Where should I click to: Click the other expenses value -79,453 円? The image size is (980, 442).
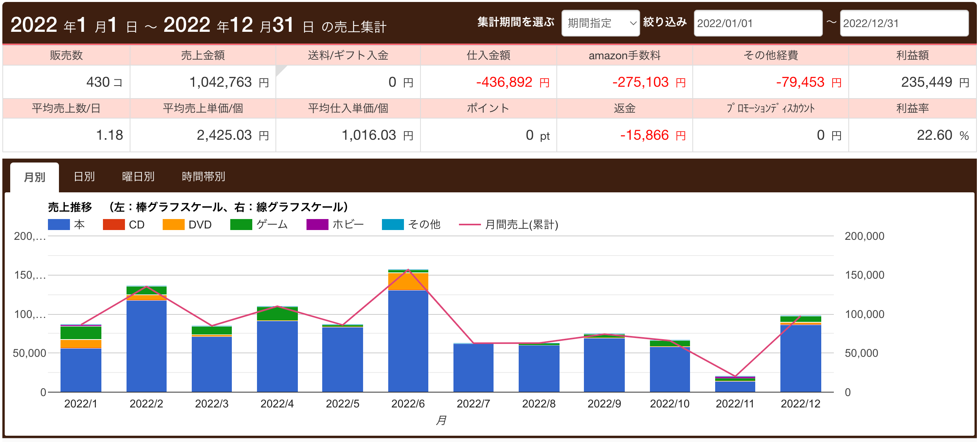[x=808, y=82]
